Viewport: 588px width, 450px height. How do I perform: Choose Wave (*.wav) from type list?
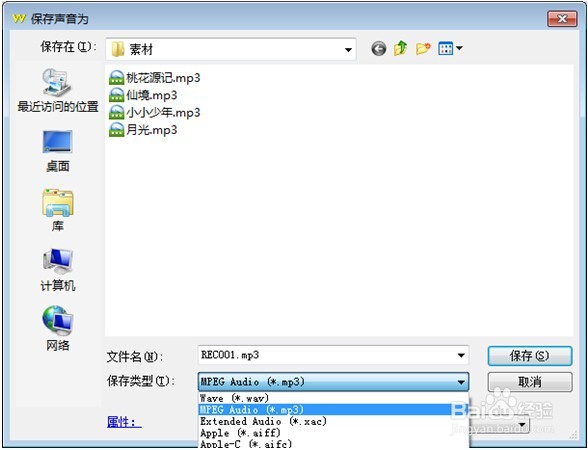pyautogui.click(x=333, y=398)
